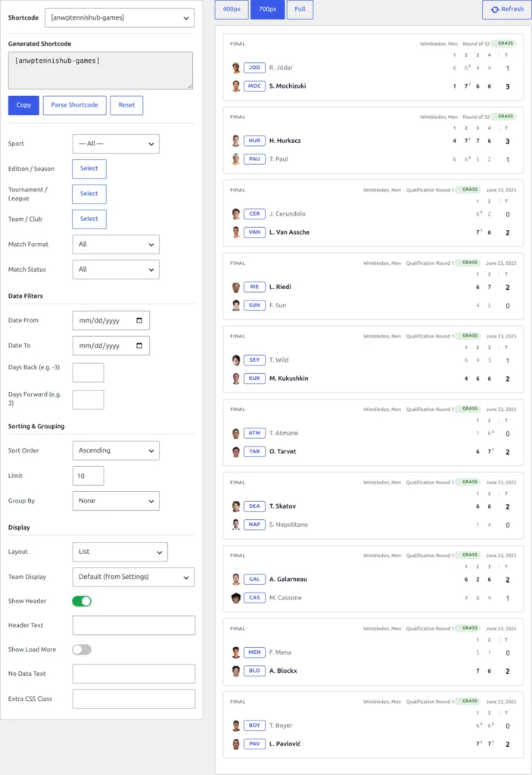Image resolution: width=532 pixels, height=775 pixels.
Task: Click H. Hurkacz player avatar
Action: pos(236,141)
